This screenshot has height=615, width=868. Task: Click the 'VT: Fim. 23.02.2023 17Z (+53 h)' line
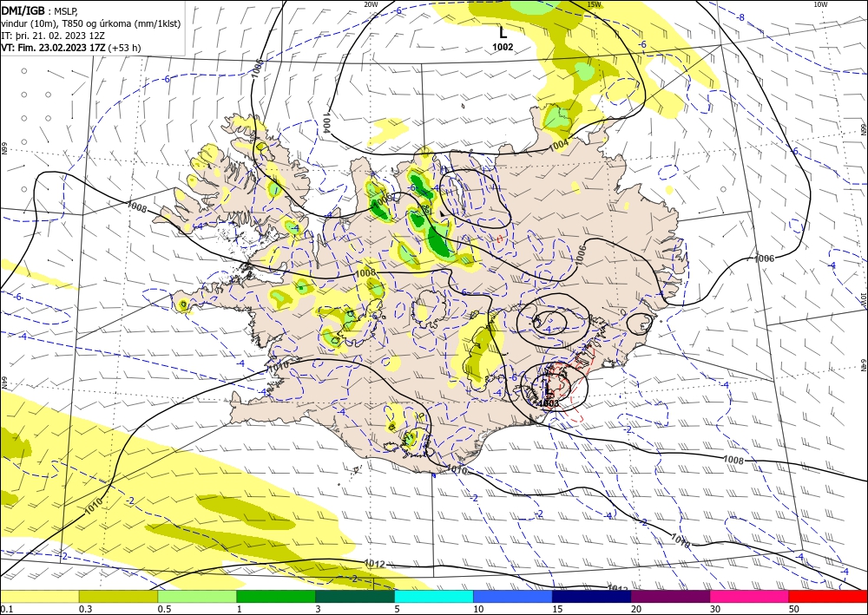pos(71,48)
